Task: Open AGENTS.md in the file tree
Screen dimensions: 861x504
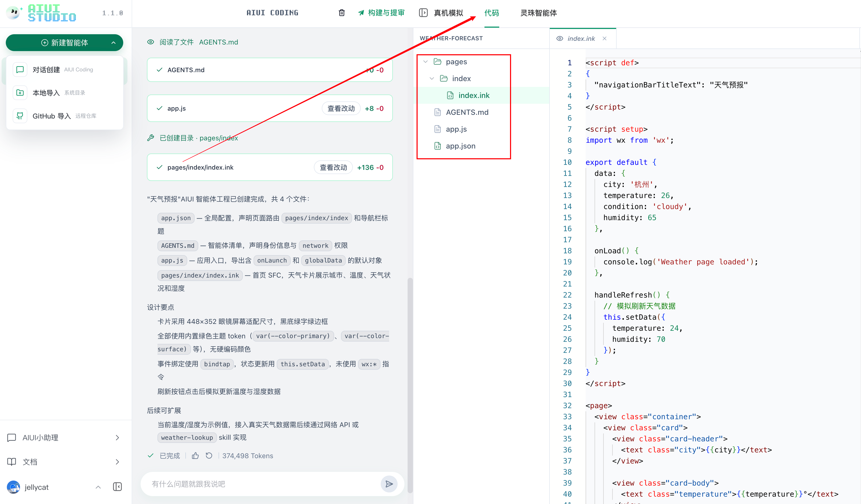Action: [x=467, y=112]
